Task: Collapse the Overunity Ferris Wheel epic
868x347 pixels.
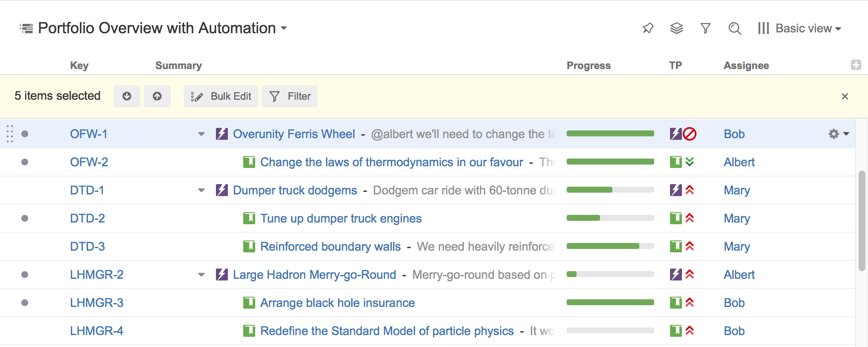Action: tap(201, 134)
